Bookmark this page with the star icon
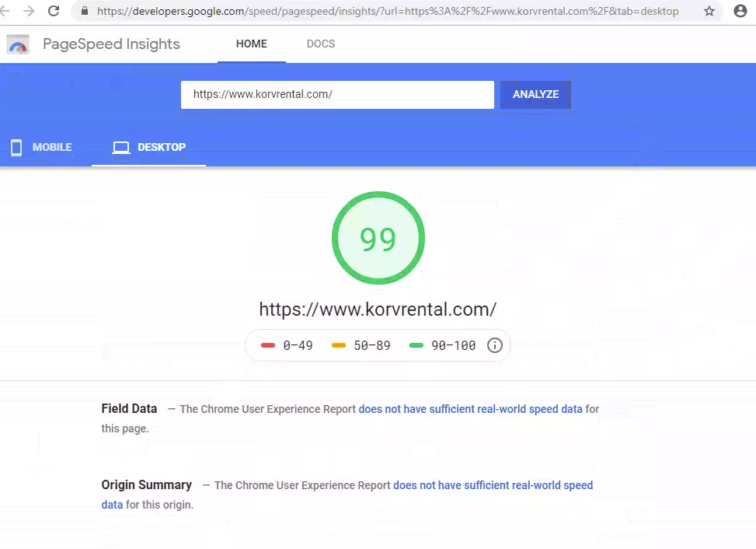The width and height of the screenshot is (756, 549). (709, 12)
